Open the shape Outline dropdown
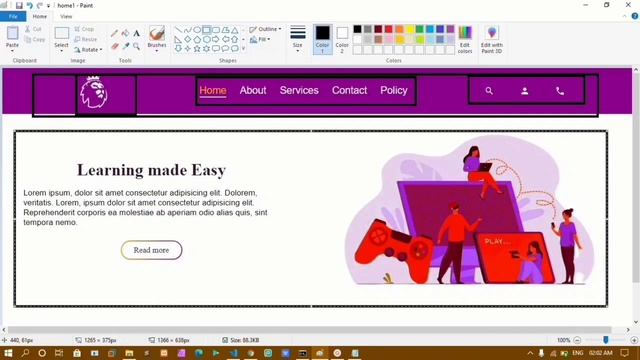Viewport: 640px width, 360px height. point(265,29)
